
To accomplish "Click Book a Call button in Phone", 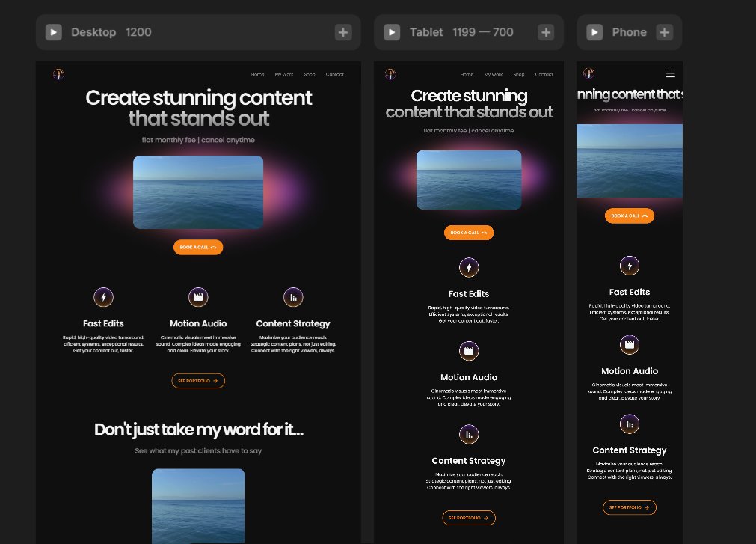I will [629, 216].
